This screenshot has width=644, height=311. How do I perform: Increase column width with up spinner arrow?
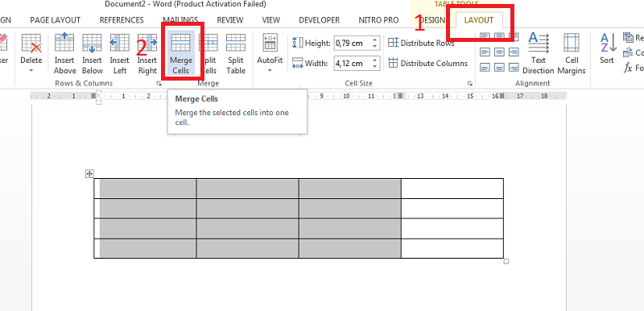[375, 60]
